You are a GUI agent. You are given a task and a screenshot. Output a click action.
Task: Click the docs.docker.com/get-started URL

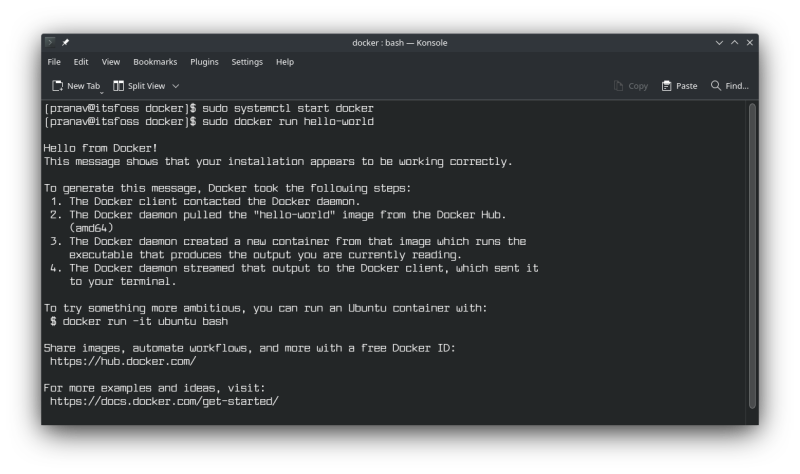(x=164, y=401)
